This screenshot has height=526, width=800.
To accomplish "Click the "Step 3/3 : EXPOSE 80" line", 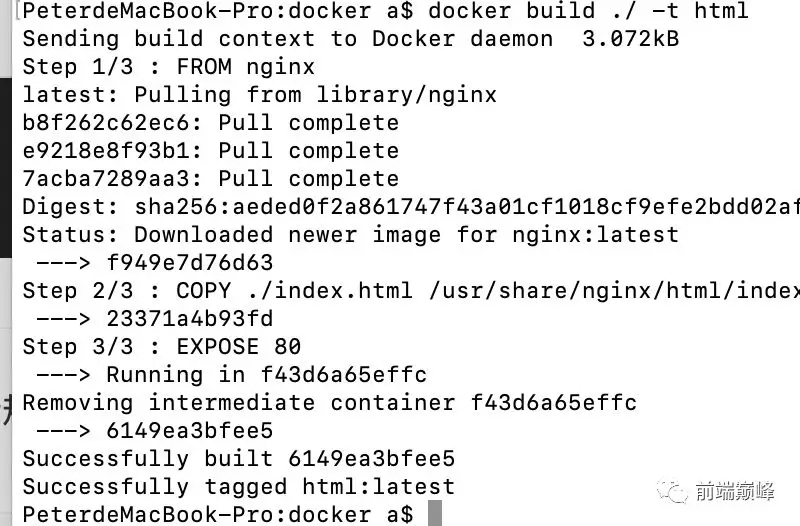I will pos(161,347).
